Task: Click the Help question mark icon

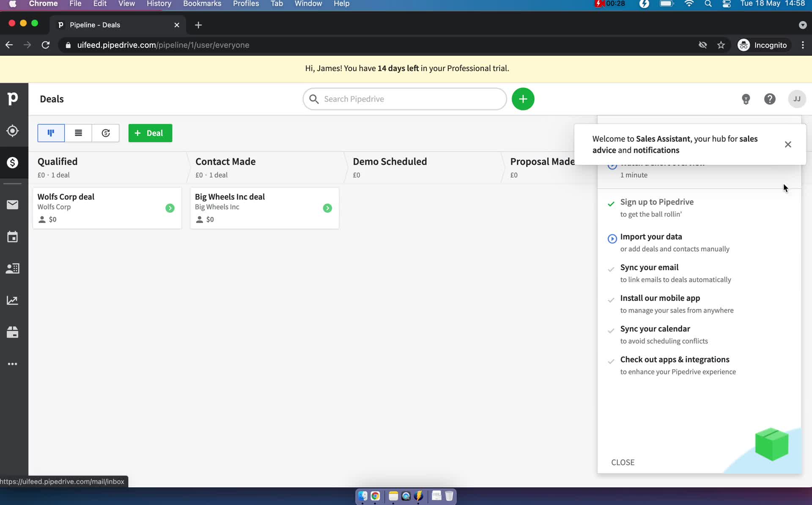Action: click(770, 99)
